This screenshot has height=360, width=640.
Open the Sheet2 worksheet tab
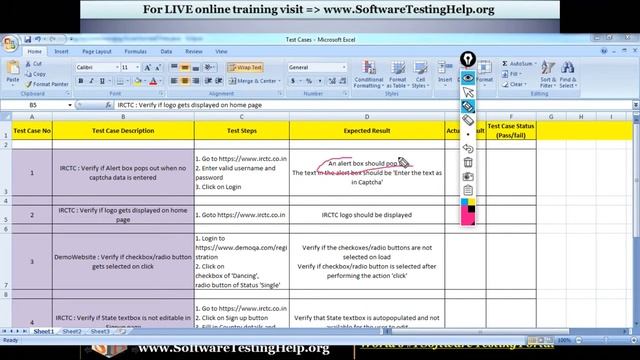72,331
